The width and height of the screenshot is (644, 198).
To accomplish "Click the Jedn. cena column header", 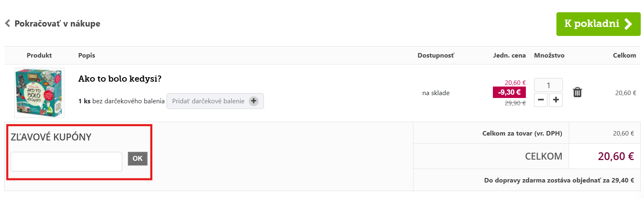I will click(x=509, y=56).
